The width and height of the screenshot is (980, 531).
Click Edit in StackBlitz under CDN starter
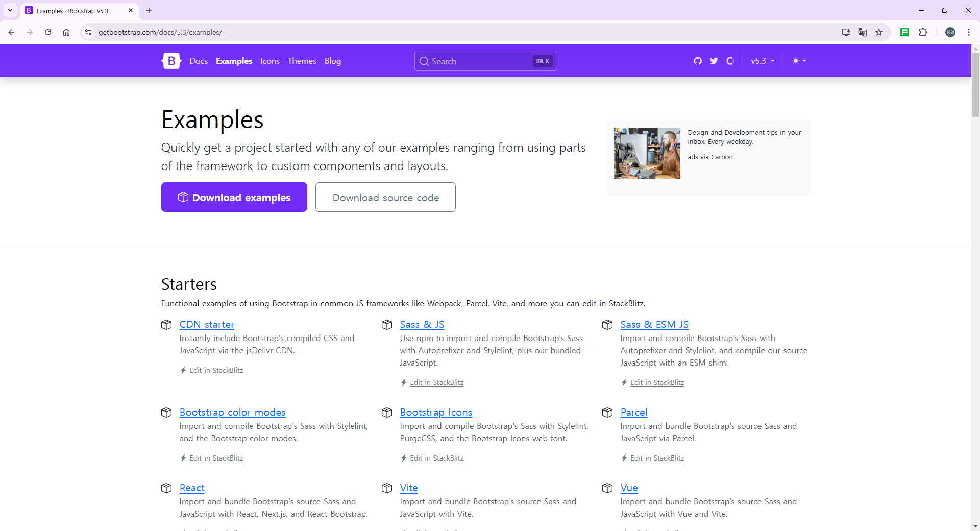click(216, 370)
